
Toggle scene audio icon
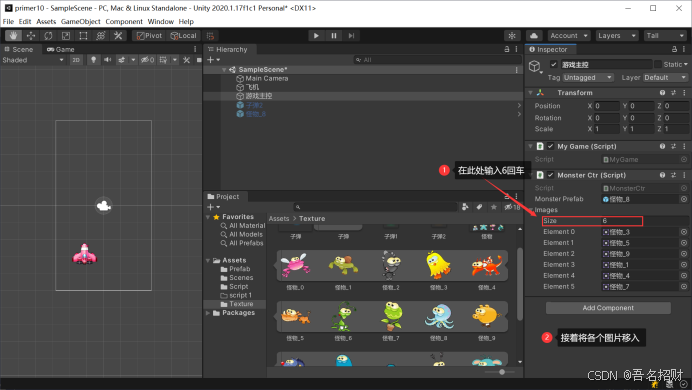(107, 60)
